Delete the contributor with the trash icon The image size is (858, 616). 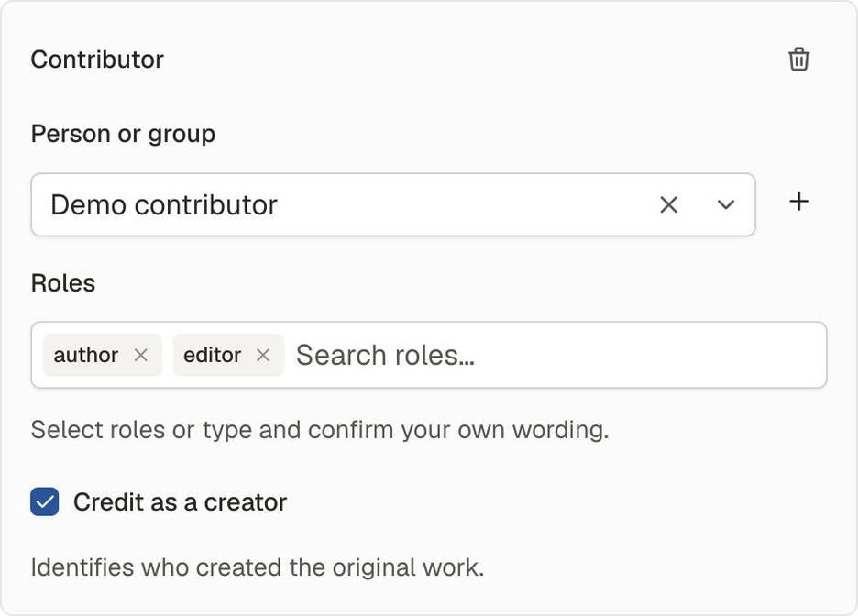[x=798, y=59]
